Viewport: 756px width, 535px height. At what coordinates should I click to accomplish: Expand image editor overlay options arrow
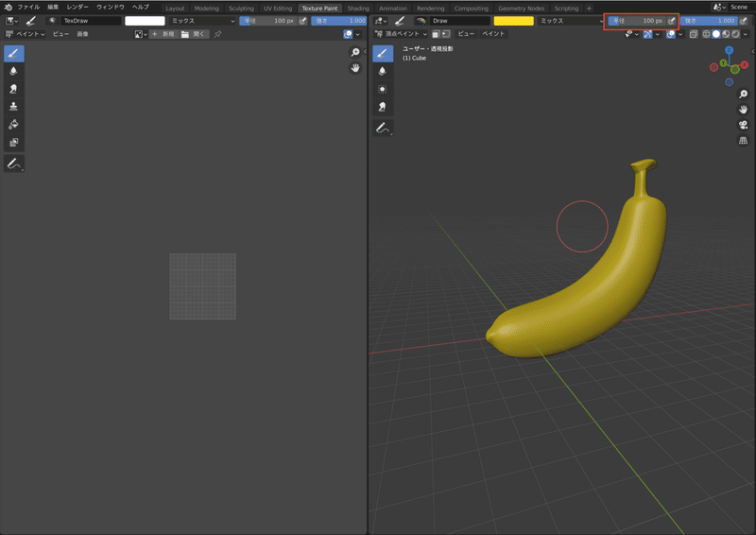[358, 34]
